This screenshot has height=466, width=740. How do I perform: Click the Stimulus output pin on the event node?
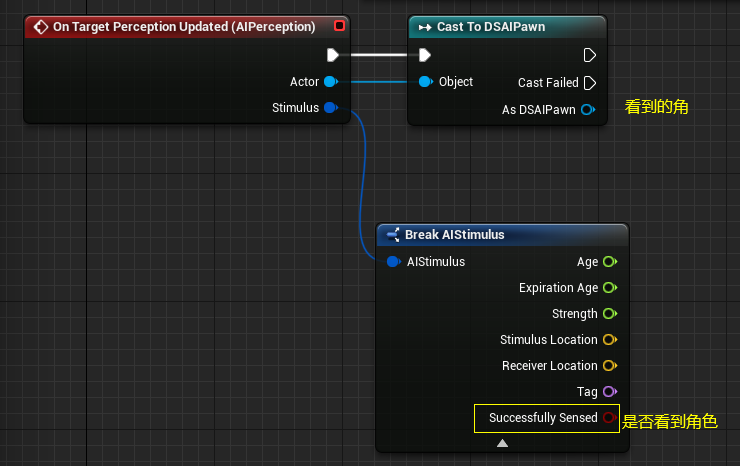click(331, 108)
